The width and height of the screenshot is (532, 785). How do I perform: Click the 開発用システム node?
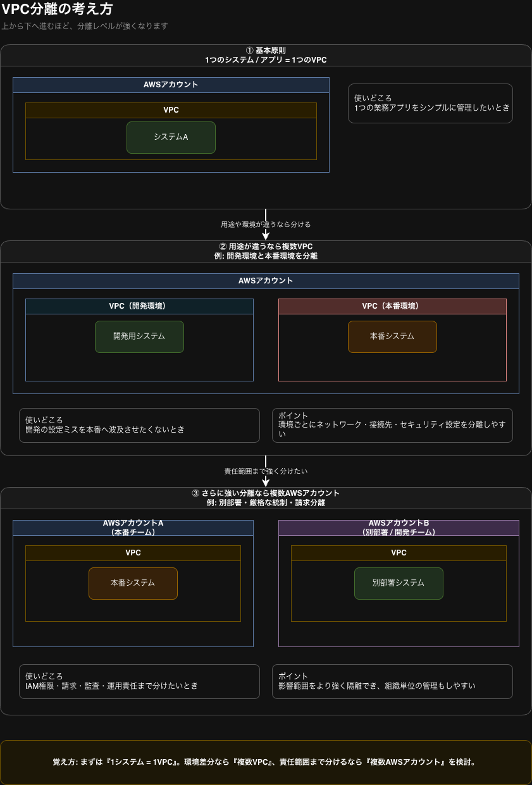click(x=139, y=337)
